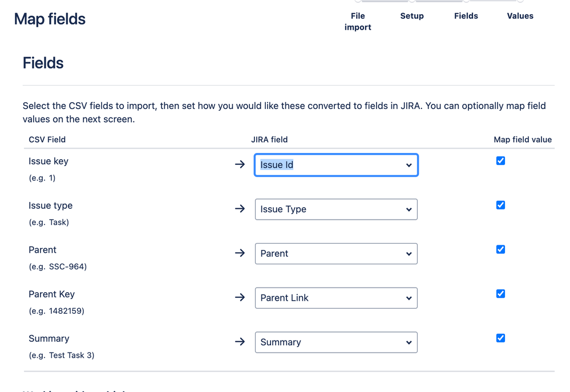Jump to the Values step
Screen dimensions: 570x392
(x=520, y=16)
